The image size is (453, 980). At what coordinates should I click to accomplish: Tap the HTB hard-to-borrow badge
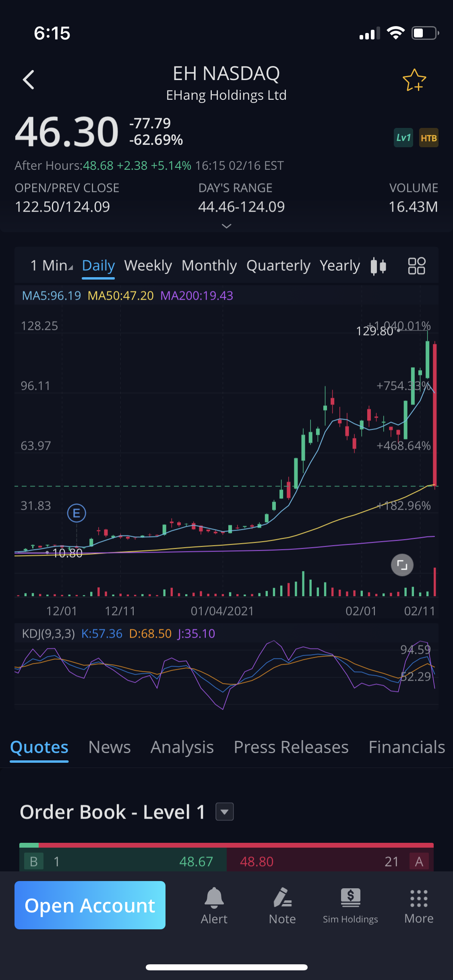coord(428,138)
